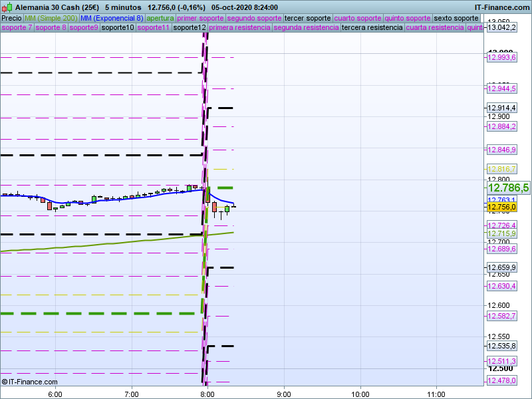The width and height of the screenshot is (532, 399).
Task: Click the 8:00 time axis marker
Action: click(x=207, y=393)
